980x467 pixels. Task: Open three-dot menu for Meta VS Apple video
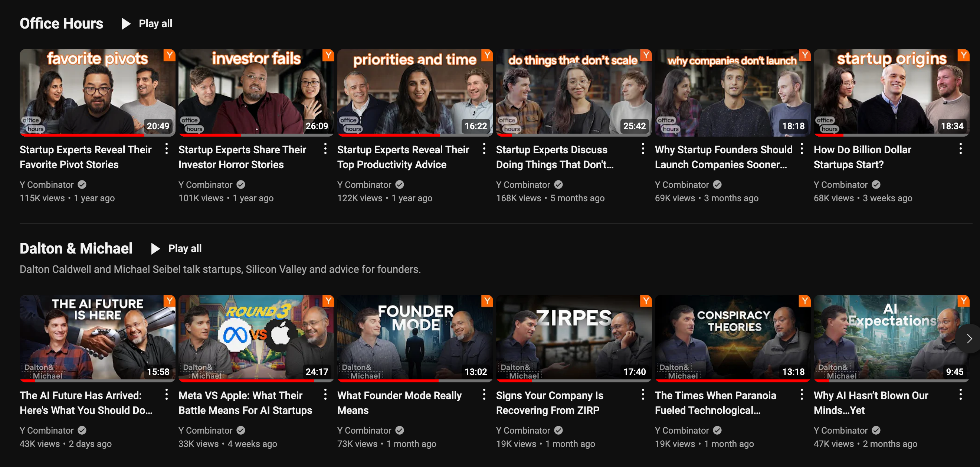pos(325,395)
